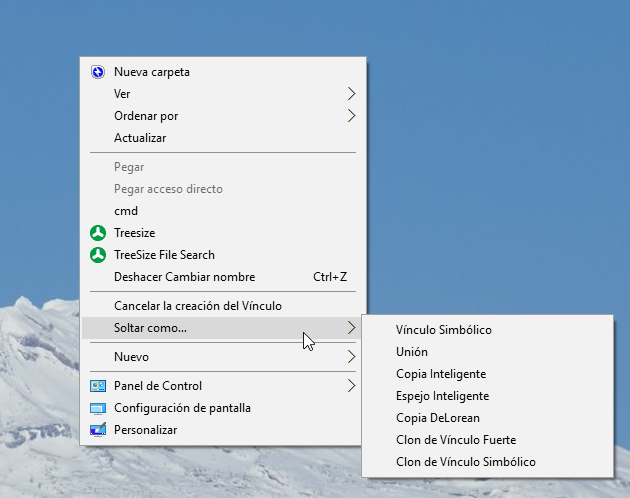Viewport: 630px width, 498px height.
Task: Click the Personalizar icon
Action: (x=98, y=430)
